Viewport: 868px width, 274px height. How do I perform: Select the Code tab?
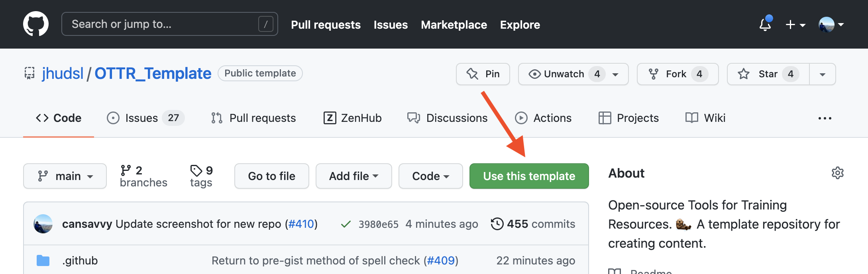tap(59, 118)
